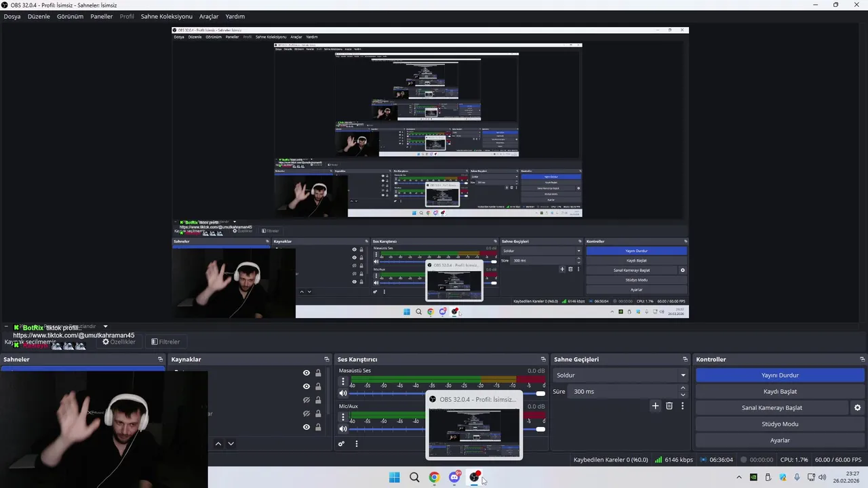Click the Özellikler gear button

[x=119, y=342]
